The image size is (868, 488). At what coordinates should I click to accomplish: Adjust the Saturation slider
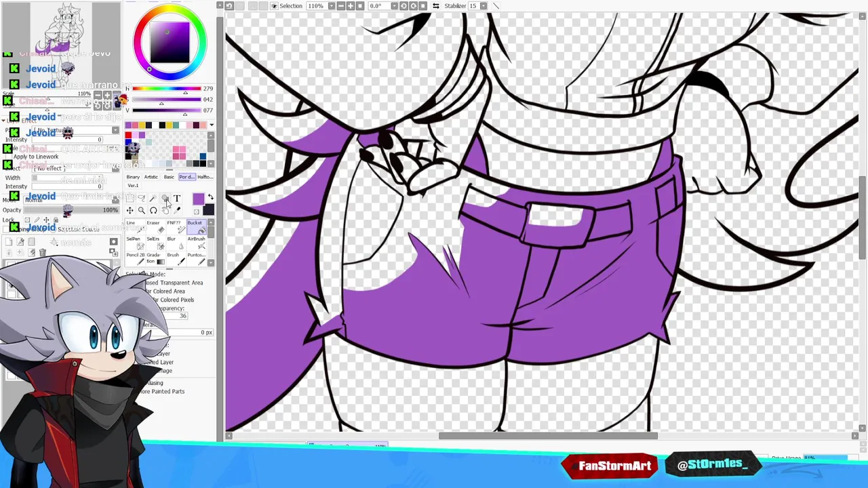pyautogui.click(x=166, y=100)
